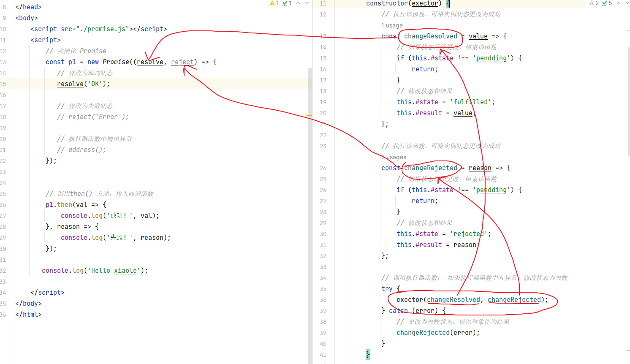Click the 'exector' constructor parameter
The width and height of the screenshot is (630, 364).
tap(425, 3)
